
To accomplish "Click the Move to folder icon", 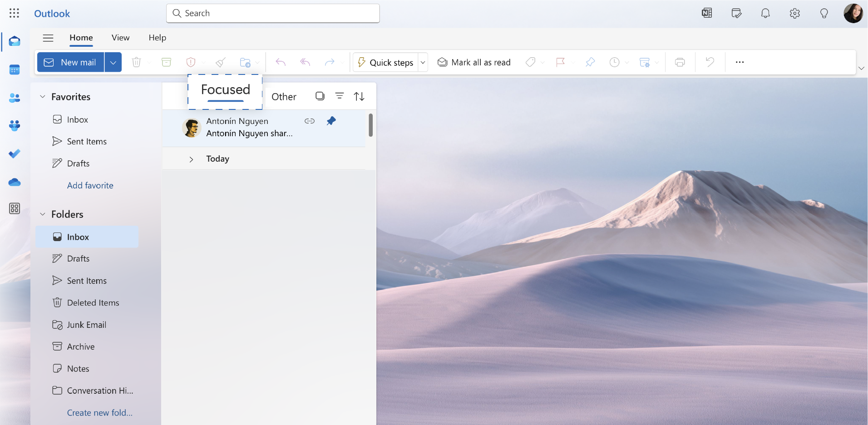I will tap(245, 62).
